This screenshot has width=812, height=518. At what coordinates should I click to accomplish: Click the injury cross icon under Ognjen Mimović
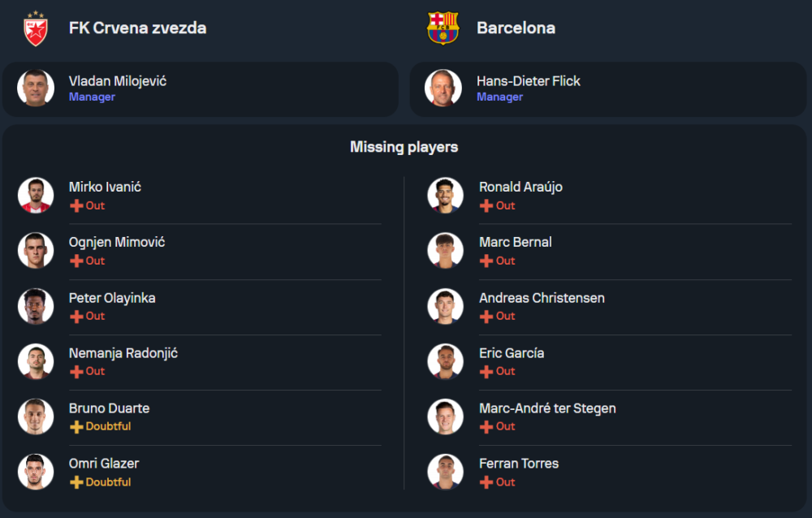click(76, 261)
